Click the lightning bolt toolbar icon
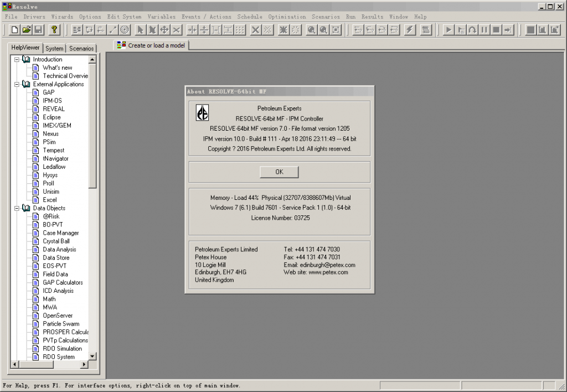Image resolution: width=567 pixels, height=392 pixels. click(x=410, y=30)
